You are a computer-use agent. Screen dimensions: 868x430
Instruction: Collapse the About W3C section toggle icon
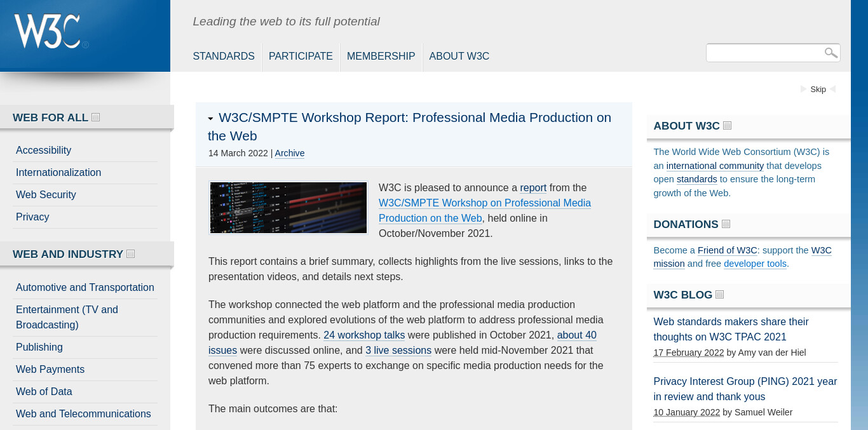[x=728, y=126]
